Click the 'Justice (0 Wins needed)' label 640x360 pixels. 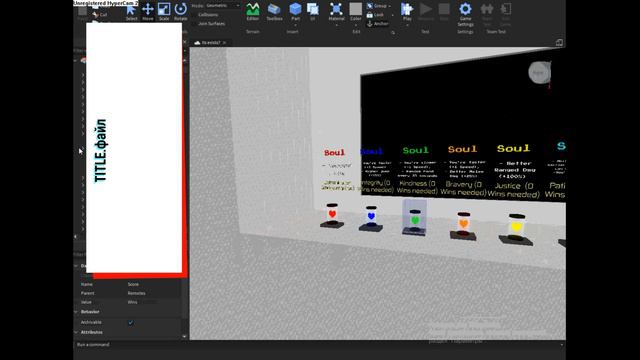click(x=513, y=190)
